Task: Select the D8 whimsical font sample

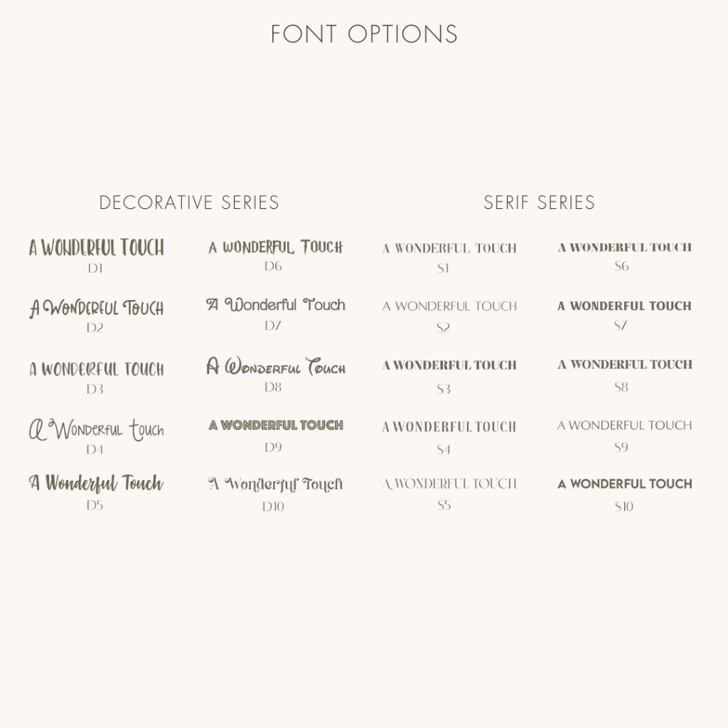Action: (x=276, y=366)
